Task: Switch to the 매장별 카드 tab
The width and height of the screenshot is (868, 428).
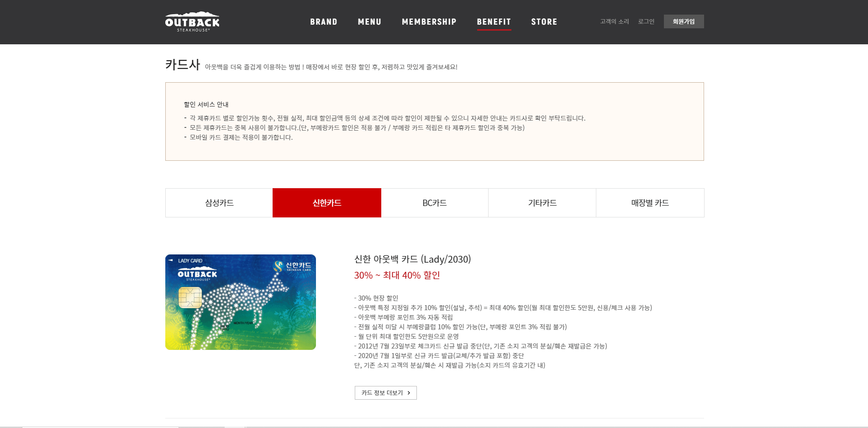Action: [650, 203]
